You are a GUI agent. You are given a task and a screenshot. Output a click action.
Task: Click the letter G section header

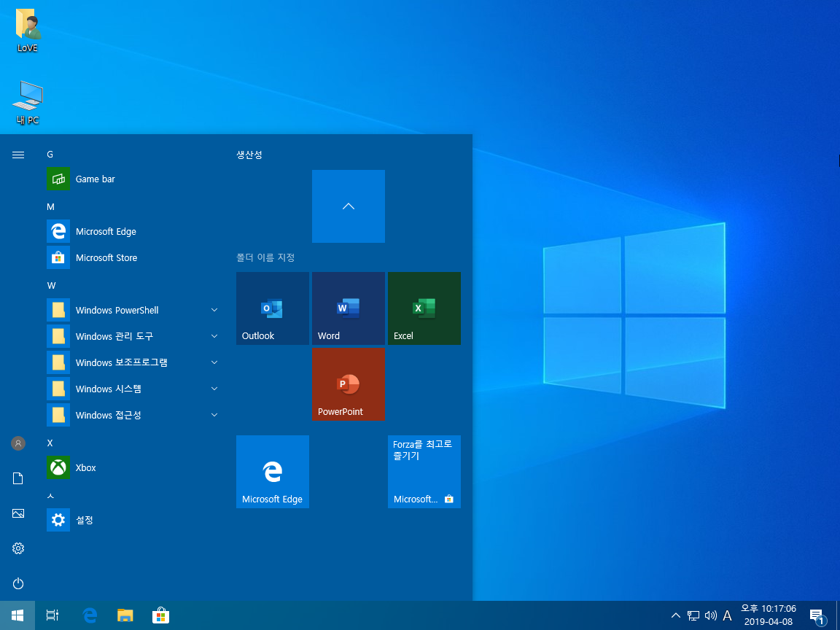[50, 155]
